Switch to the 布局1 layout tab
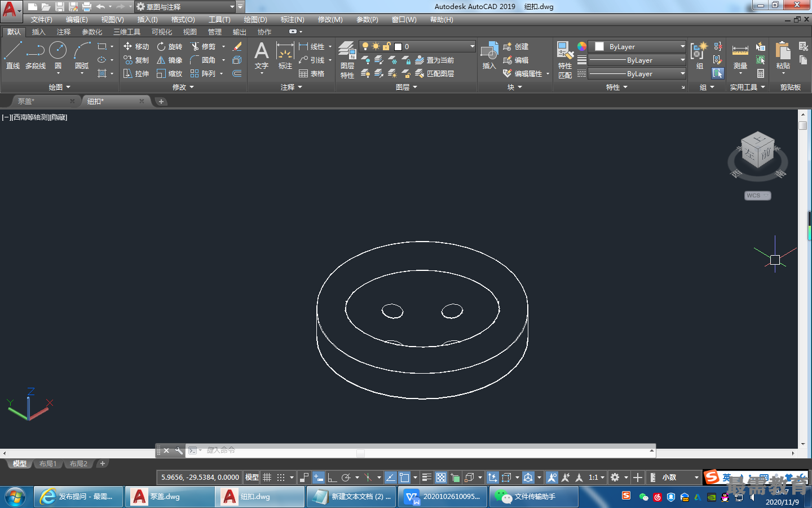Viewport: 812px width, 508px height. [x=48, y=464]
